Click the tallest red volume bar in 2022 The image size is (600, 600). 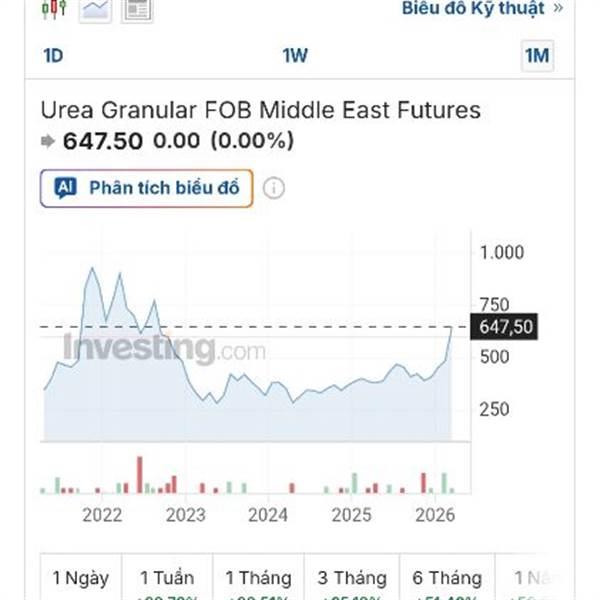[x=140, y=474]
